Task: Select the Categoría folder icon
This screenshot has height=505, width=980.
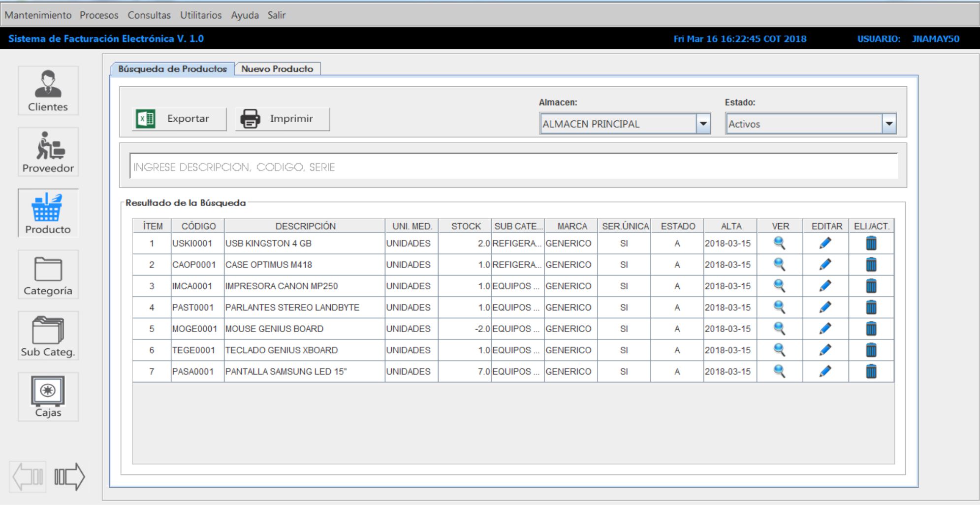Action: (x=48, y=275)
